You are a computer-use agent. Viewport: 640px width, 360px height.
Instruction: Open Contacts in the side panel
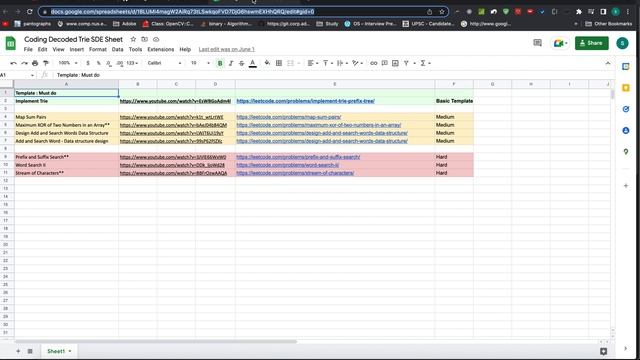click(x=626, y=130)
